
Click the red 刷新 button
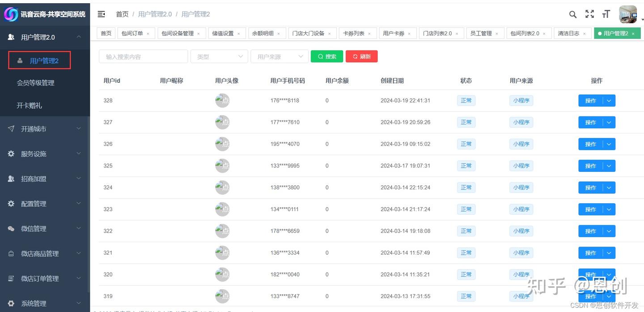click(x=362, y=56)
